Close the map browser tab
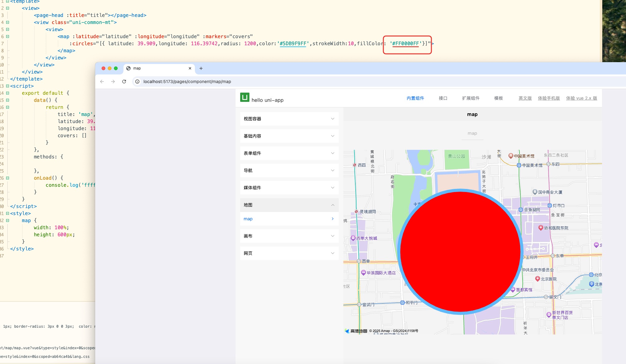Image resolution: width=626 pixels, height=364 pixels. point(190,68)
